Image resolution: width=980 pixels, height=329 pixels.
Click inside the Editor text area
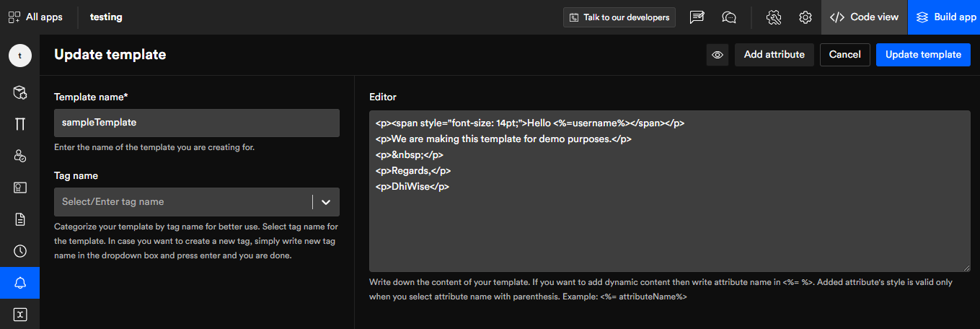[x=669, y=191]
